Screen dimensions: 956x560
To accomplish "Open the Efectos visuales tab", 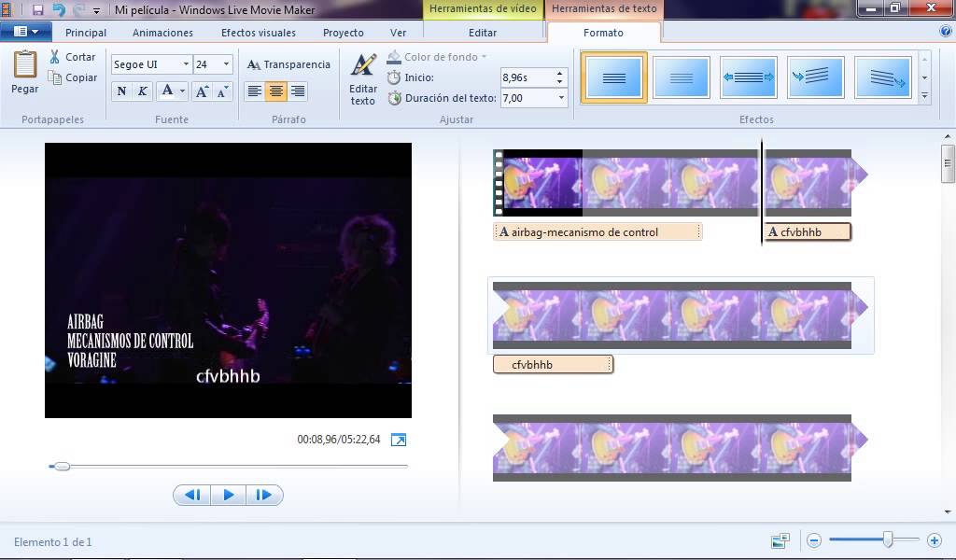I will pos(259,33).
